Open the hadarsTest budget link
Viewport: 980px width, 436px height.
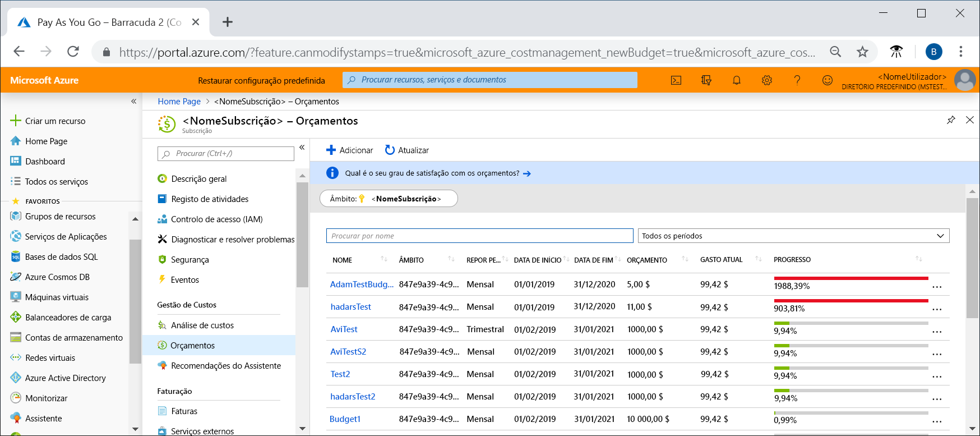pyautogui.click(x=351, y=307)
